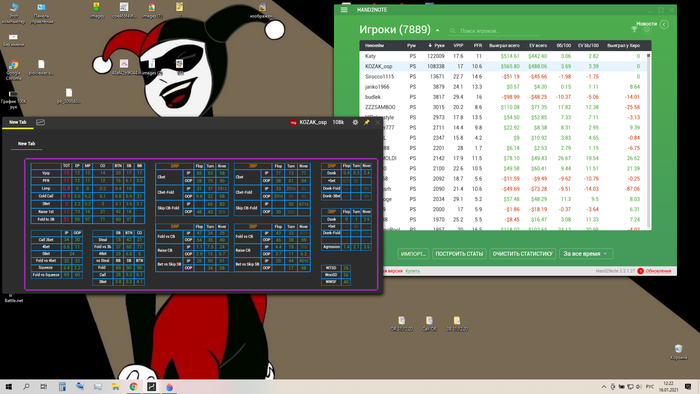Image resolution: width=700 pixels, height=394 pixels.
Task: Sort by Выиграл всего column header
Action: [504, 46]
